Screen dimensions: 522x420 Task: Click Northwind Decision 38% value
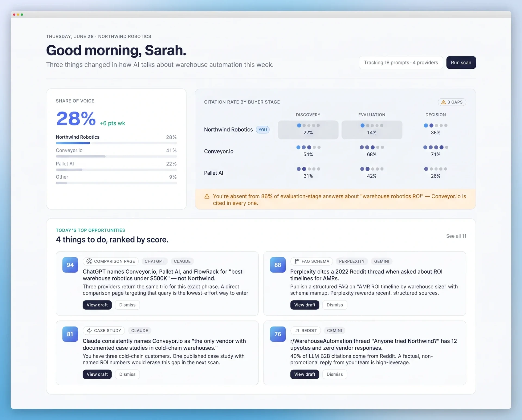click(x=435, y=133)
